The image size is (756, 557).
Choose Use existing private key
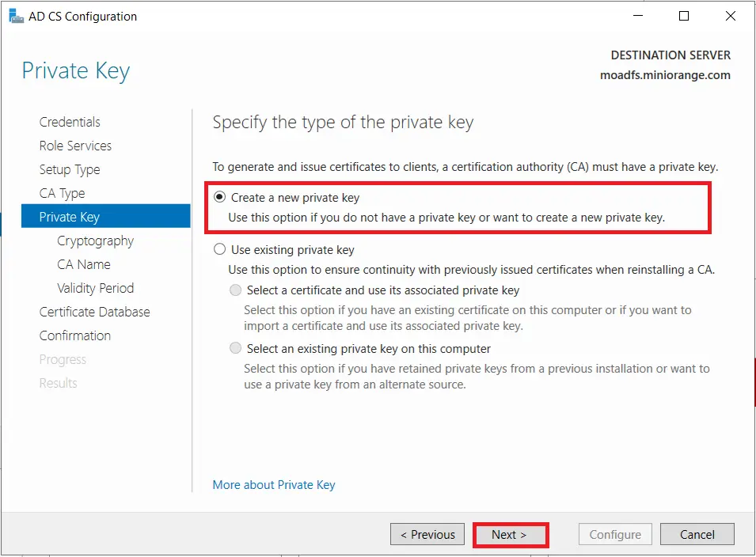click(219, 249)
